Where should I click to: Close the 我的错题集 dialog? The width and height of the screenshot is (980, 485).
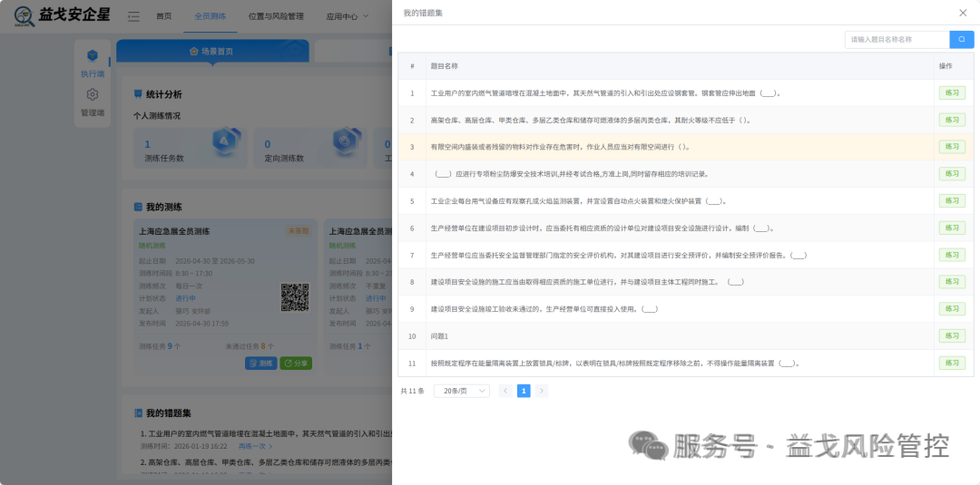[963, 13]
